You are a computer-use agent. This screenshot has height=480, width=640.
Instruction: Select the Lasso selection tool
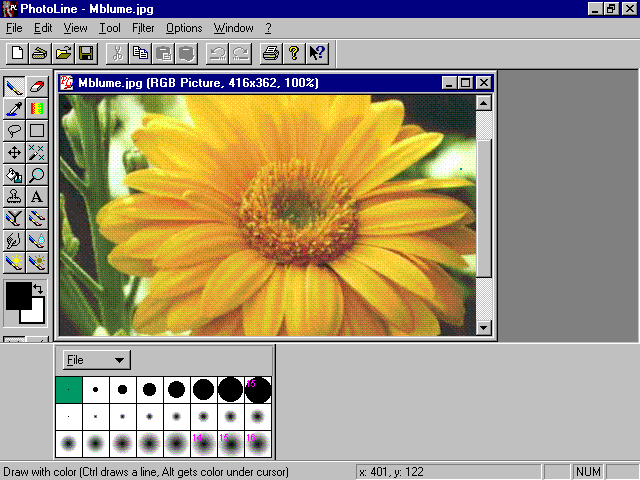point(15,130)
